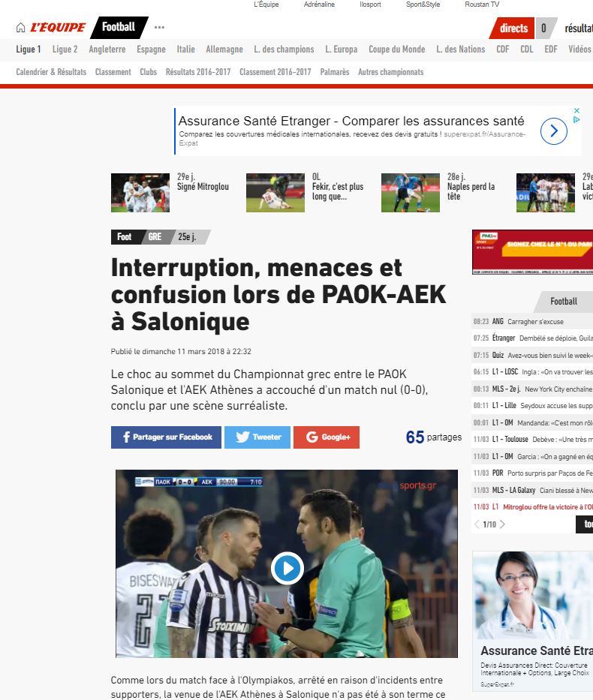Image resolution: width=593 pixels, height=700 pixels.
Task: Open the AdChoices info icon on banner
Action: pos(576,119)
